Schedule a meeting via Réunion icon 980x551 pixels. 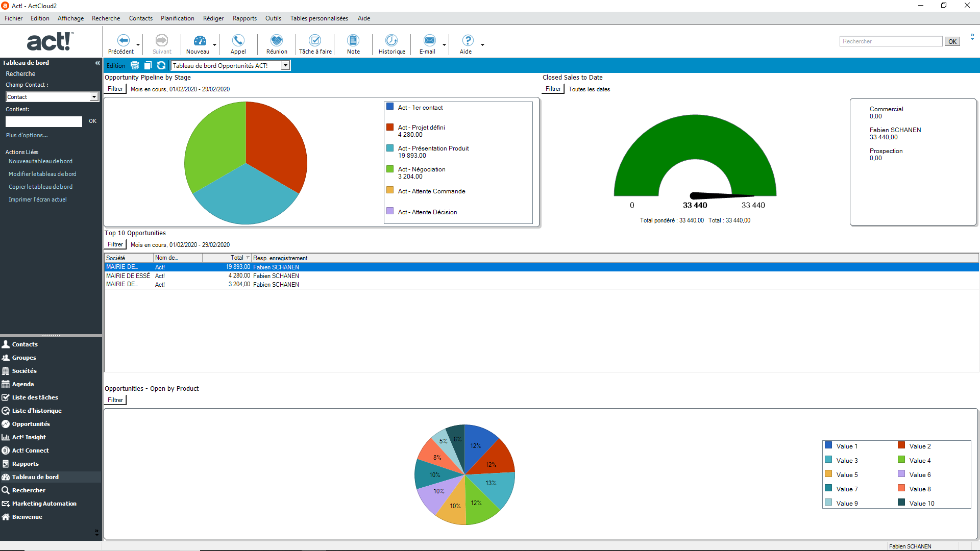pos(277,40)
